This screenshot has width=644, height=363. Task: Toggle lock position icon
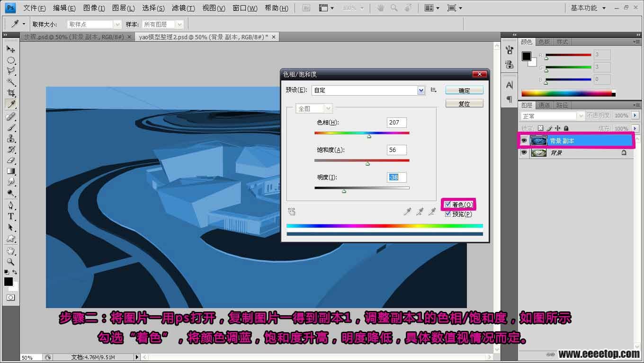[558, 128]
